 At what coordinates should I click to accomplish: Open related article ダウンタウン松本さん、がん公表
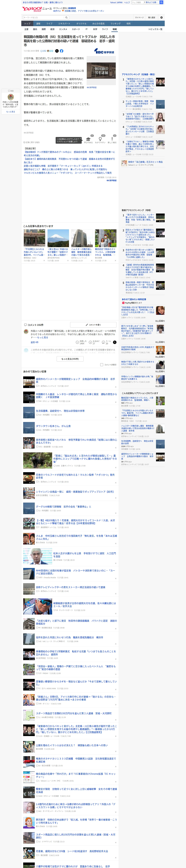point(53,426)
